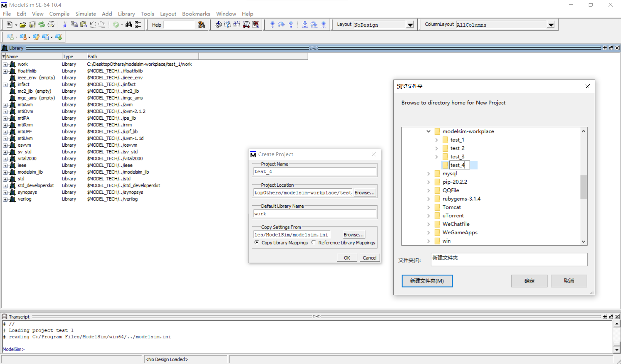Image resolution: width=621 pixels, height=364 pixels.
Task: Click Browse next to Copy Settings From
Action: pyautogui.click(x=353, y=235)
